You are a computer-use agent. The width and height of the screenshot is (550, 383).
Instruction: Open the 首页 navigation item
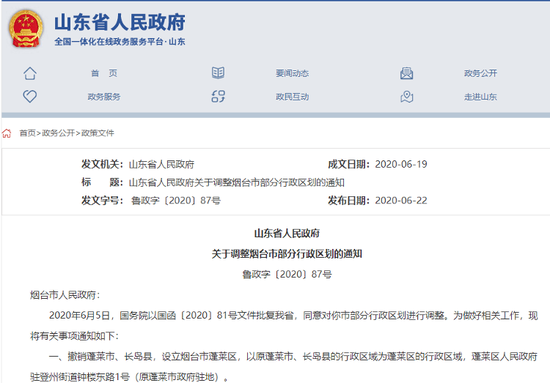click(x=104, y=73)
